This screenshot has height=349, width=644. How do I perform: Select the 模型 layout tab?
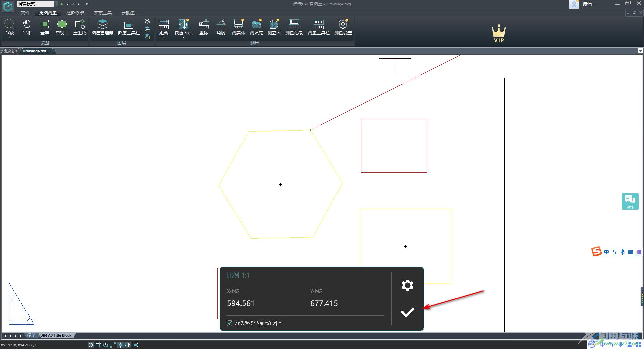tap(31, 335)
